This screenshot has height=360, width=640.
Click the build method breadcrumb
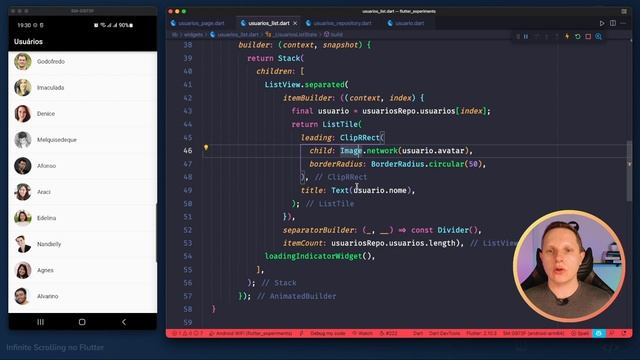tap(333, 35)
